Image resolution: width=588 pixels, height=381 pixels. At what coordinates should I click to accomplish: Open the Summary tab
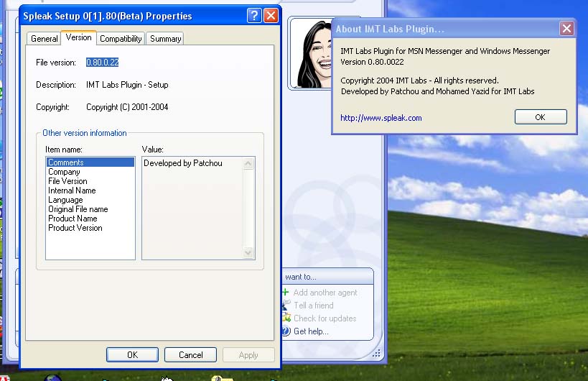165,39
